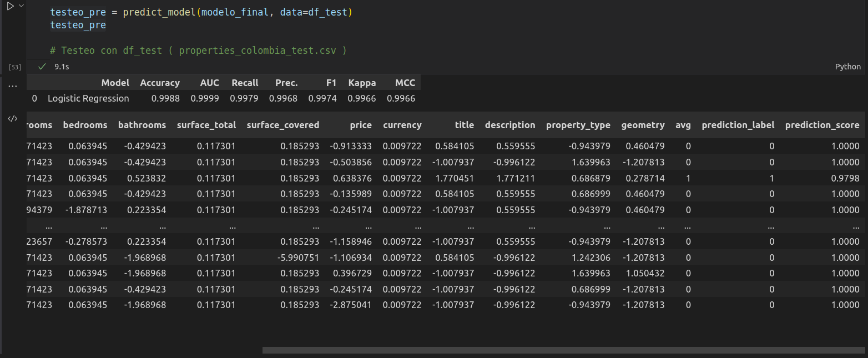Viewport: 868px width, 358px height.
Task: Click the green execution success checkmark
Action: (42, 67)
